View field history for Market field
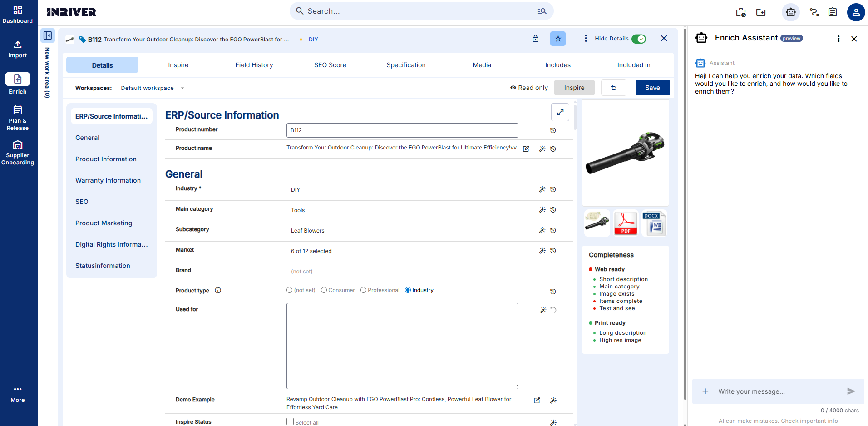The image size is (868, 426). point(553,251)
